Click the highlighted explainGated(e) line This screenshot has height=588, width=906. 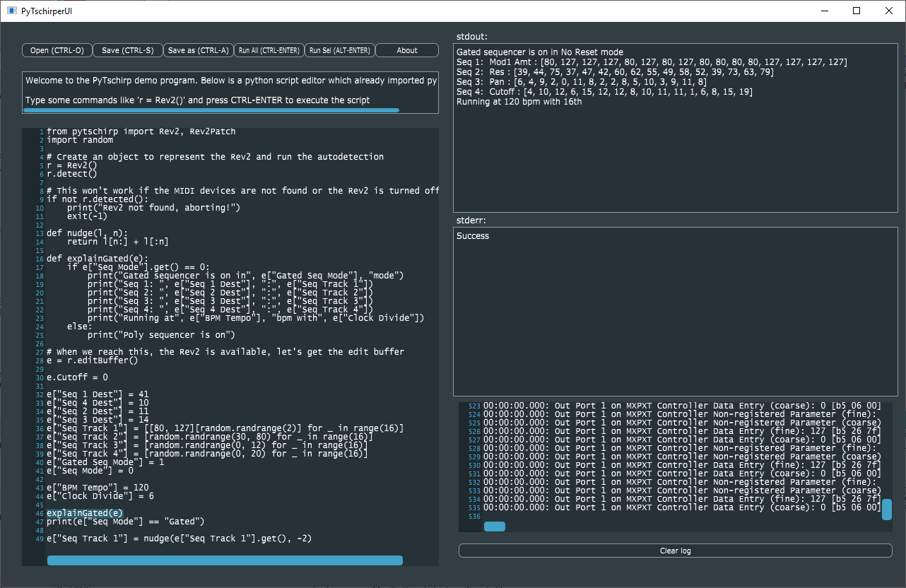(85, 513)
